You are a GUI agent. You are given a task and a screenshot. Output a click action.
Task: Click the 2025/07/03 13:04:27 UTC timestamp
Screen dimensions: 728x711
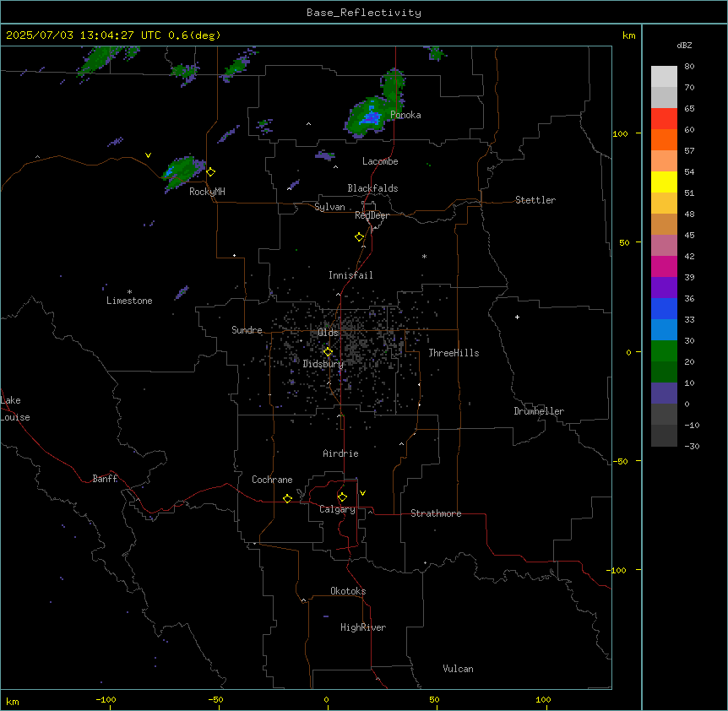tap(84, 35)
